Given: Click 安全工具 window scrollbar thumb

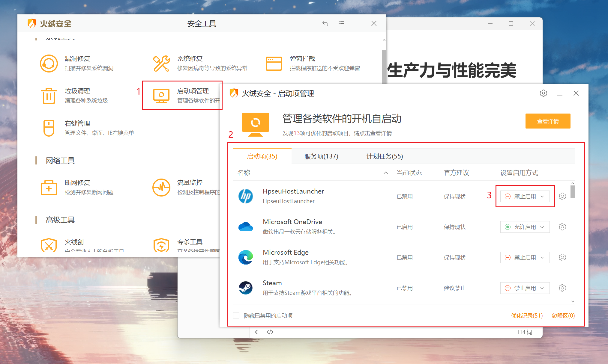Looking at the screenshot, I should [x=384, y=67].
